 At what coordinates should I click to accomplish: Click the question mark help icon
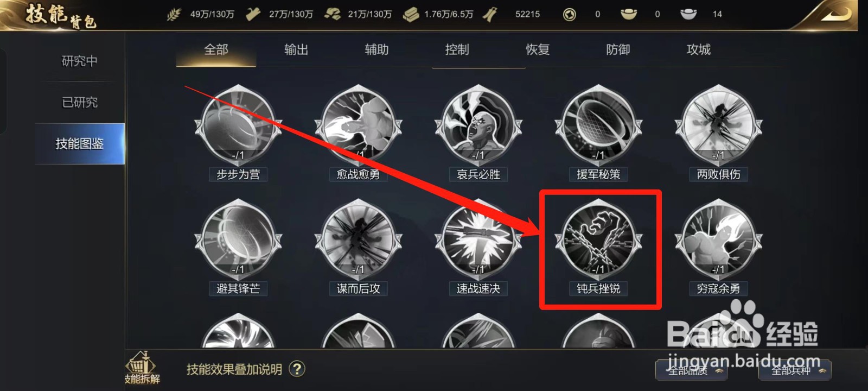[x=297, y=369]
